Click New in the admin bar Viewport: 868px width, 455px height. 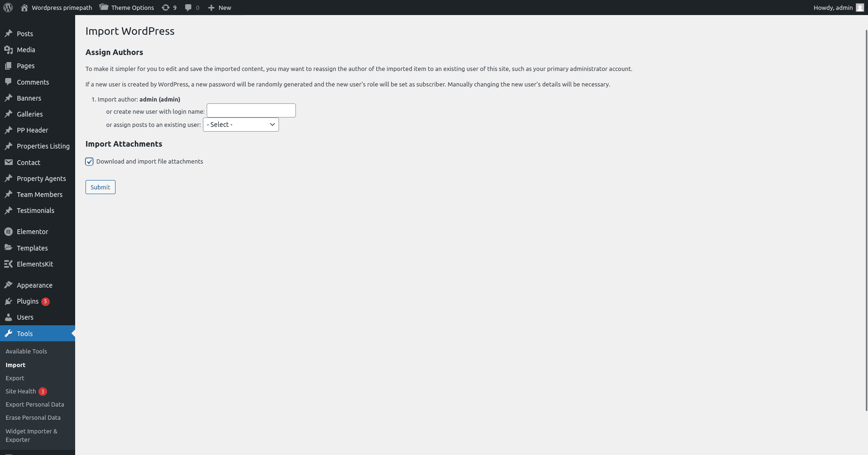225,8
